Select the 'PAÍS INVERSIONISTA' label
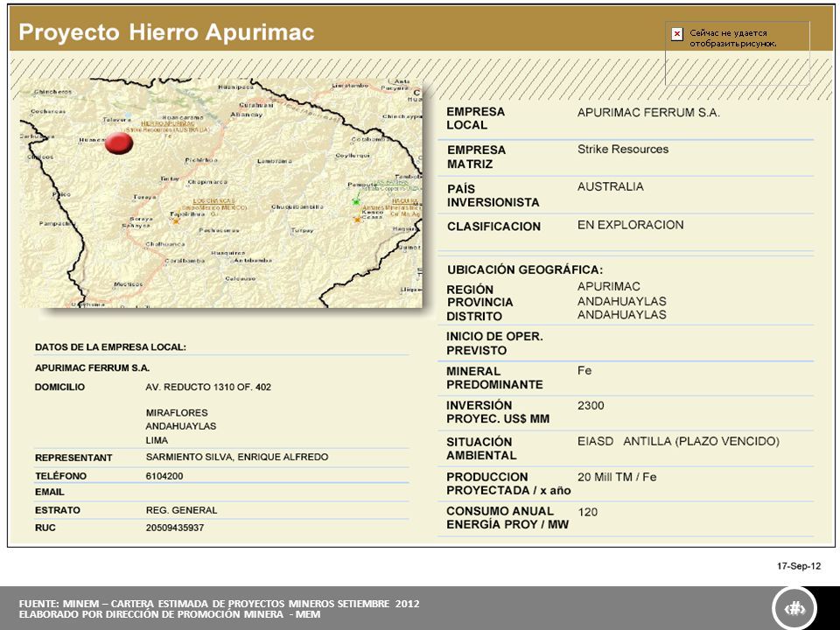This screenshot has width=840, height=630. 493,195
